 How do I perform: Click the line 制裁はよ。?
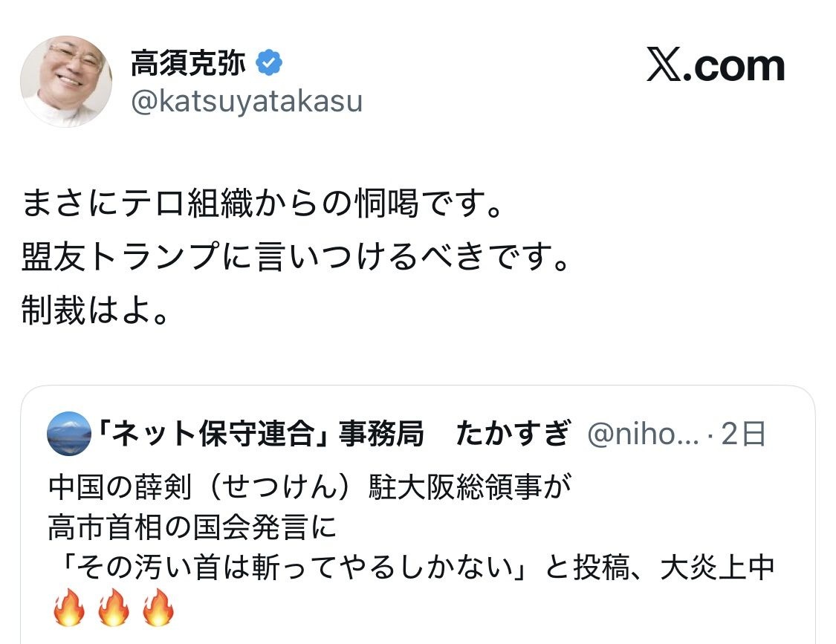click(x=96, y=312)
